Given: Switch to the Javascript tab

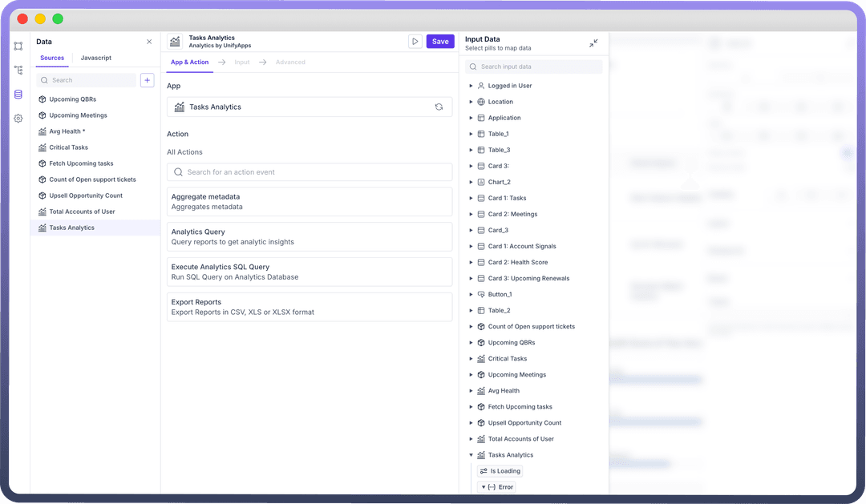Looking at the screenshot, I should (x=96, y=58).
